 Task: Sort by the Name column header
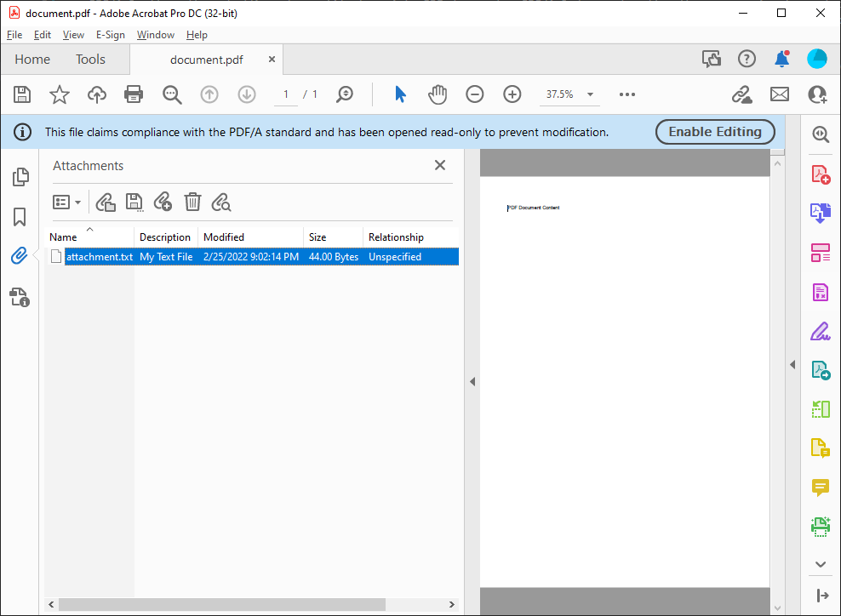[89, 237]
